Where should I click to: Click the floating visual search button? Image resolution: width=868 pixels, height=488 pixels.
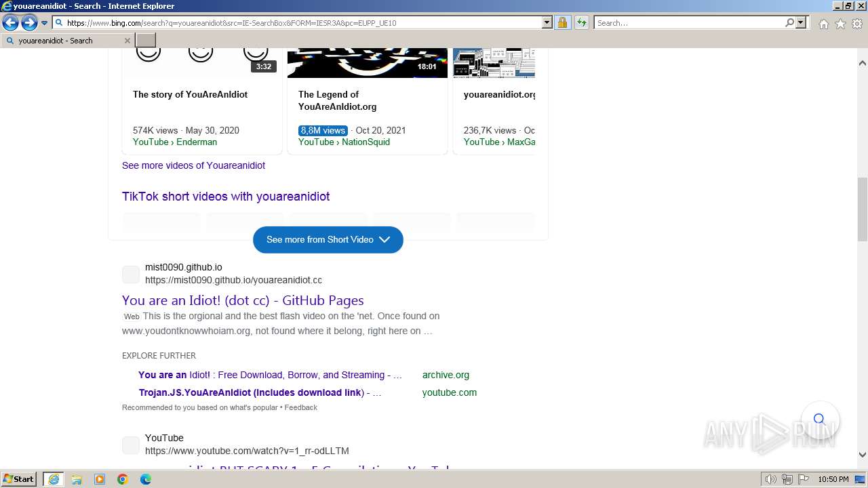(x=818, y=419)
